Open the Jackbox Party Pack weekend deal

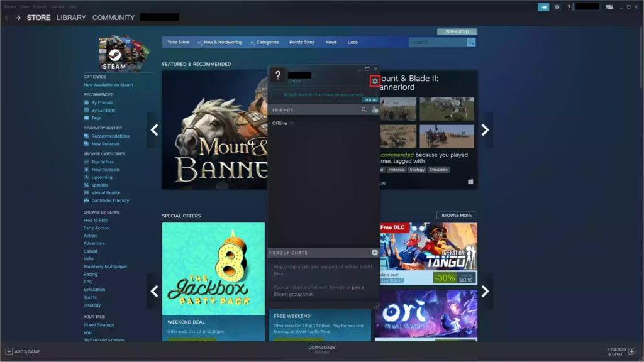click(214, 282)
